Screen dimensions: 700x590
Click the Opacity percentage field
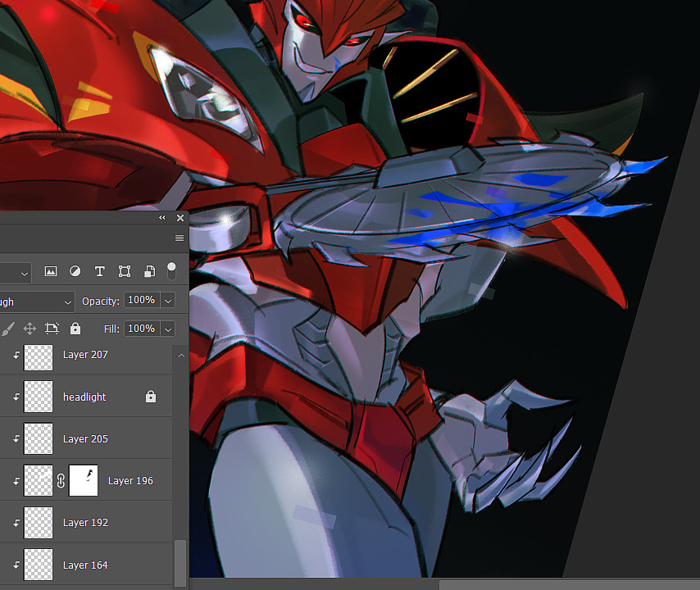click(x=141, y=301)
